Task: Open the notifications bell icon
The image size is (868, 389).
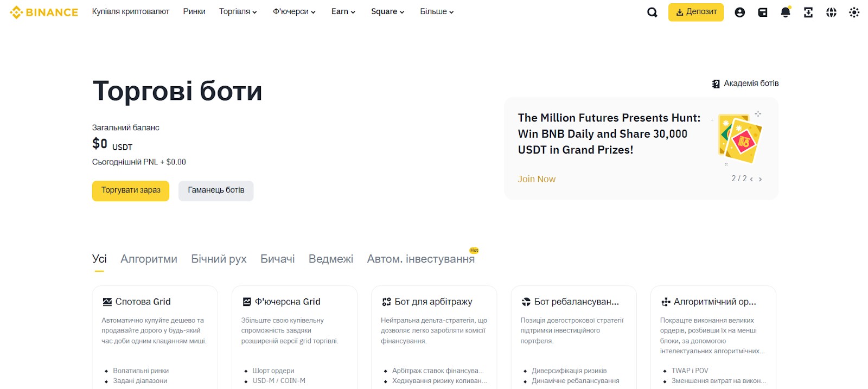Action: 786,12
